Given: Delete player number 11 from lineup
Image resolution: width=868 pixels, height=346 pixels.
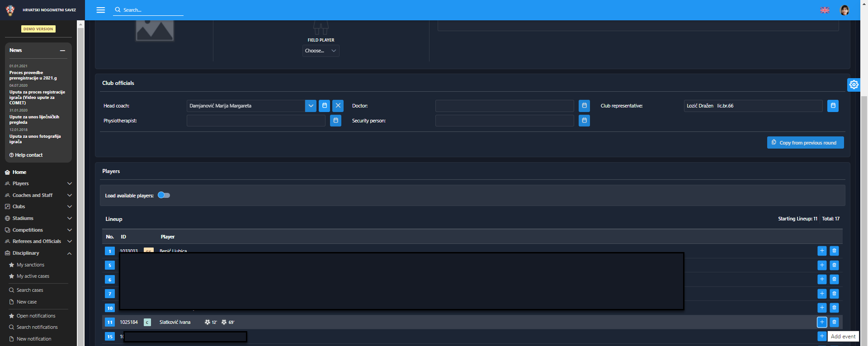Looking at the screenshot, I should 834,322.
